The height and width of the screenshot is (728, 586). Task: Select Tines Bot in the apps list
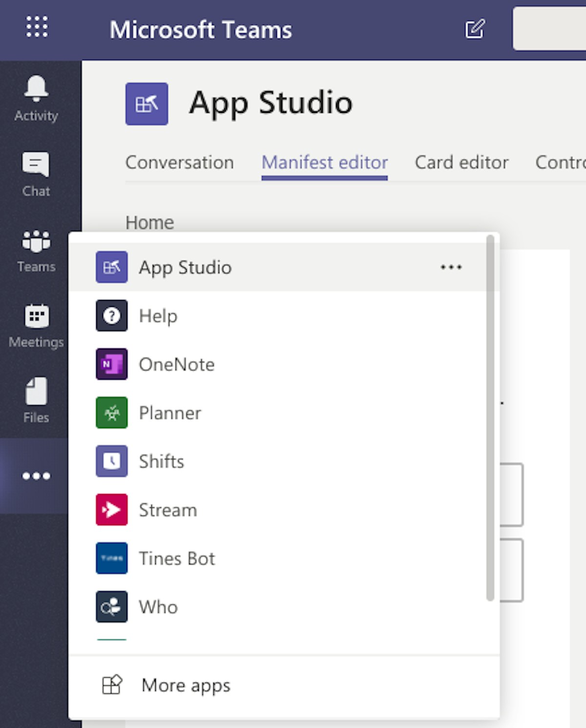click(176, 558)
